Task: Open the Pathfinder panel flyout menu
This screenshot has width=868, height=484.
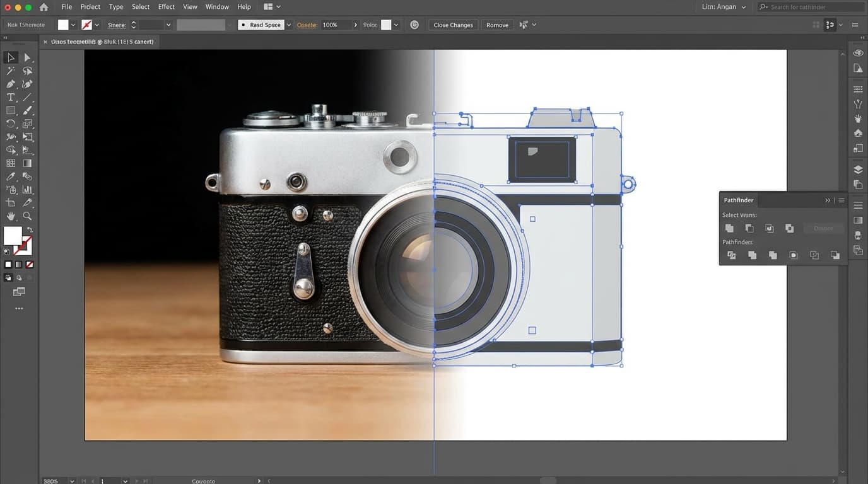Action: point(841,200)
